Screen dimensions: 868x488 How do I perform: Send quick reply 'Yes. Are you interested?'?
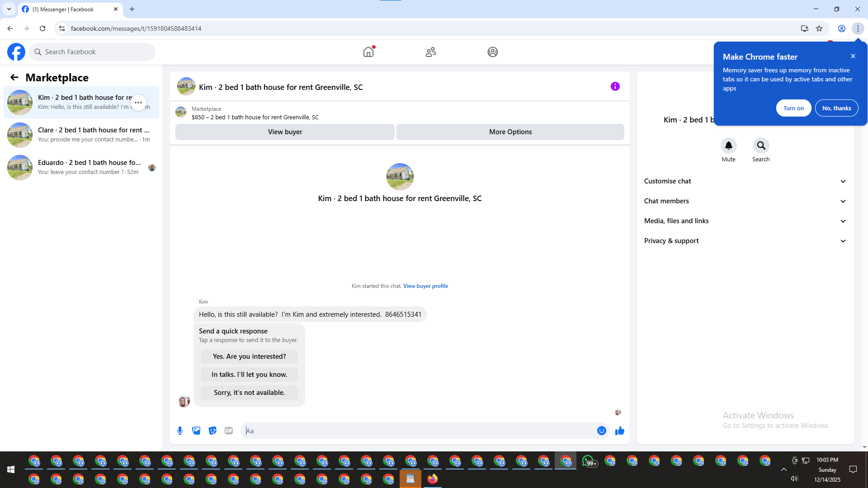tap(249, 357)
